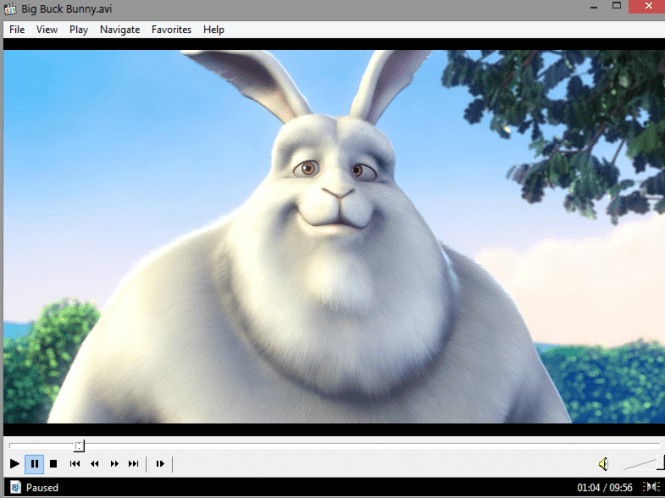The width and height of the screenshot is (665, 498).
Task: Click the player icon in the title bar
Action: pos(10,8)
